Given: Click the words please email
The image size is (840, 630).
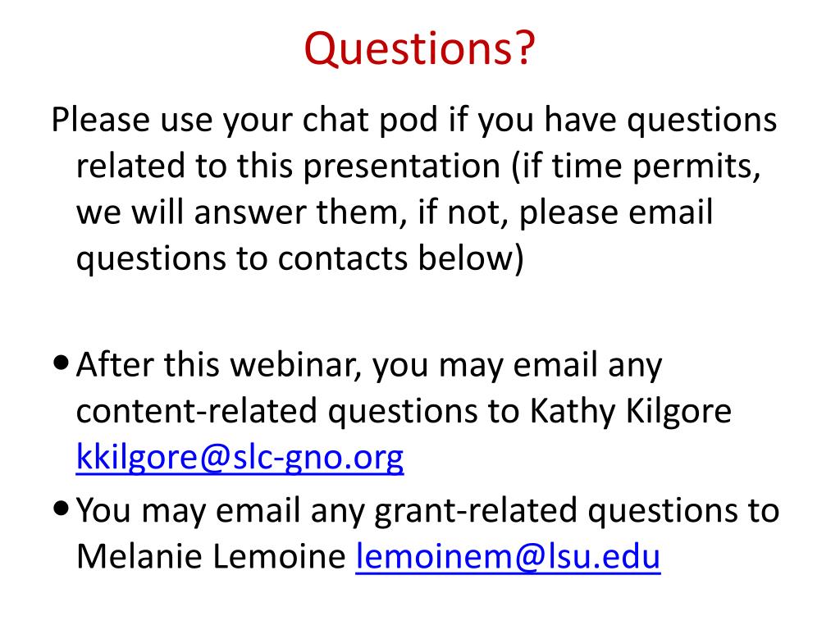Looking at the screenshot, I should coord(616,212).
